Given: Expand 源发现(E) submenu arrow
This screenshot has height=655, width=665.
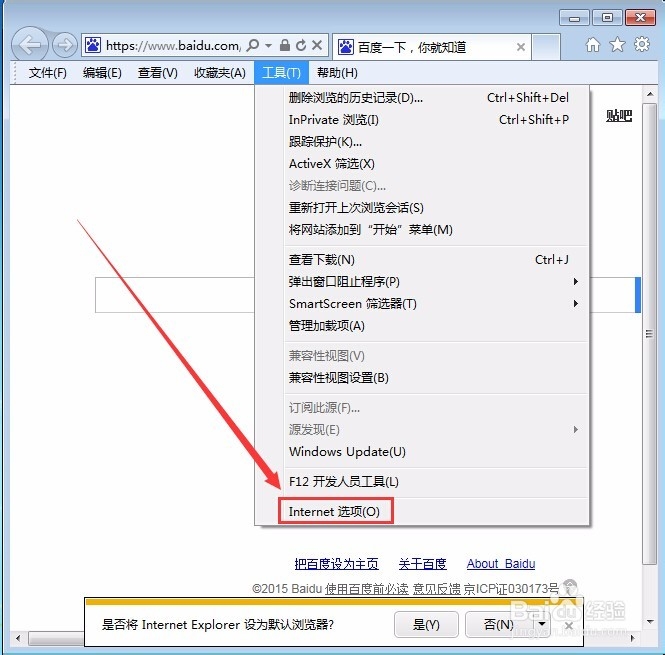Looking at the screenshot, I should point(576,430).
